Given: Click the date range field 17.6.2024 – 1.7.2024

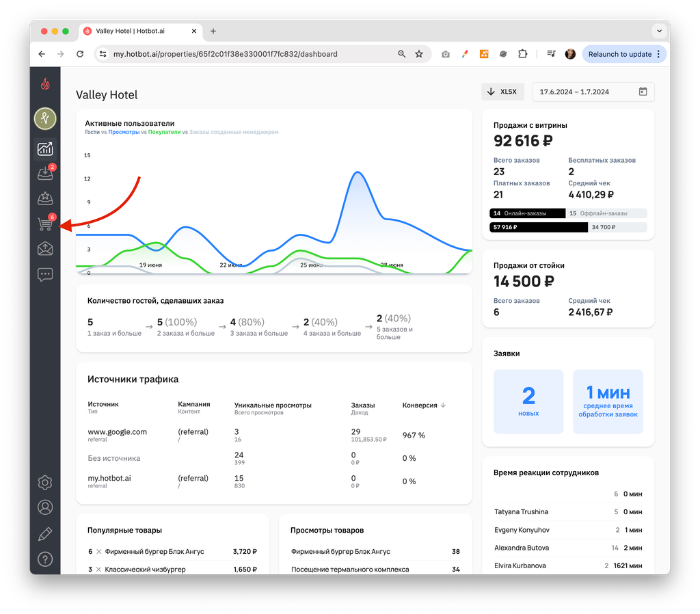Looking at the screenshot, I should [593, 92].
